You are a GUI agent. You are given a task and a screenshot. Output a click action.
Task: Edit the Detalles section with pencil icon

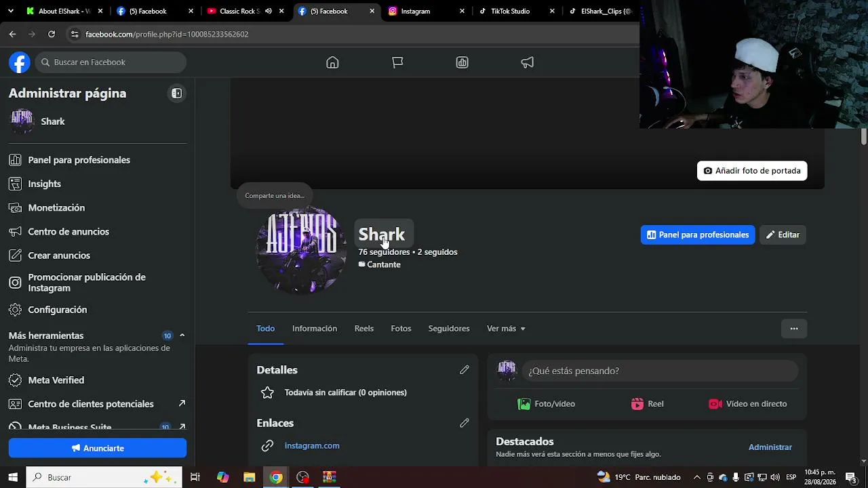[465, 370]
